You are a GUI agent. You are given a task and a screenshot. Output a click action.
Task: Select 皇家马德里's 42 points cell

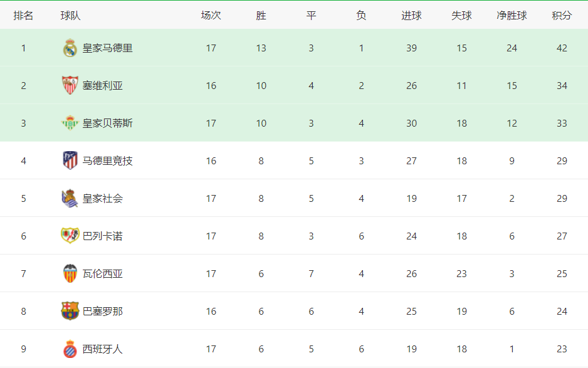(x=562, y=48)
